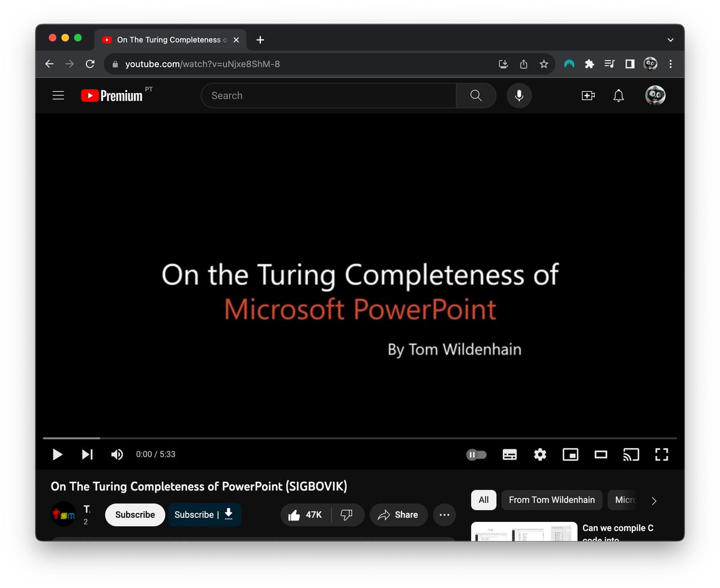This screenshot has height=588, width=720.
Task: Show more filter chips with right chevron
Action: pyautogui.click(x=654, y=500)
